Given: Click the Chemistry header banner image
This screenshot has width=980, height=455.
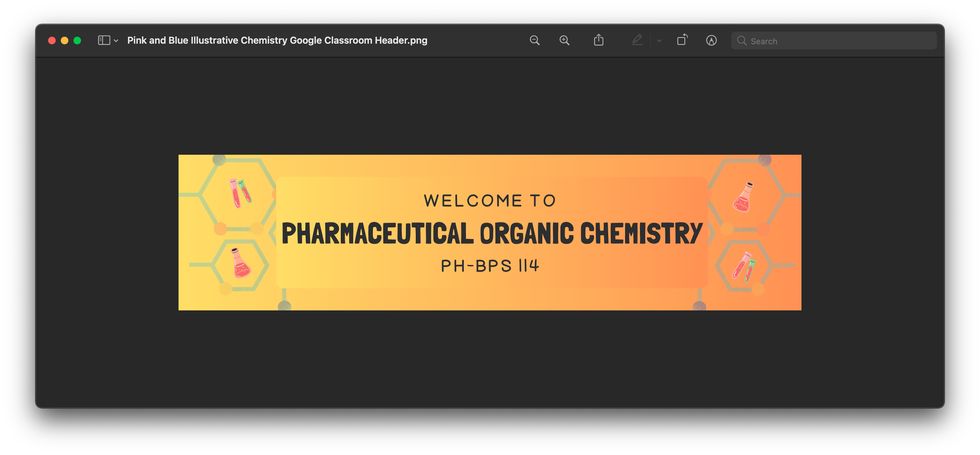Looking at the screenshot, I should (x=490, y=233).
